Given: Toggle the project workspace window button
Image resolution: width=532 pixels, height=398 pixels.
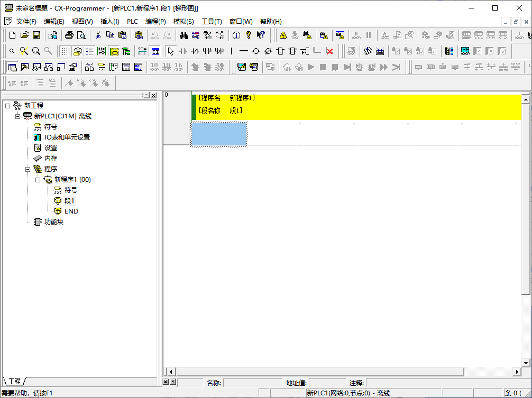Looking at the screenshot, I should (13, 67).
